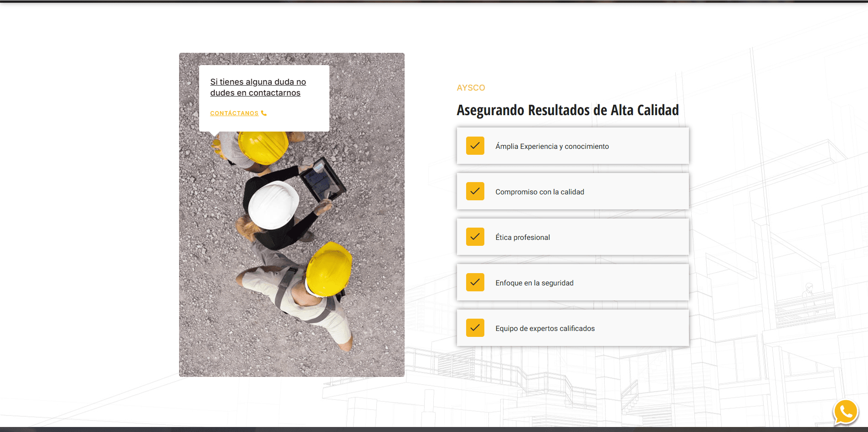868x432 pixels.
Task: Click the checkmark icon for Compromiso con la calidad
Action: point(475,191)
